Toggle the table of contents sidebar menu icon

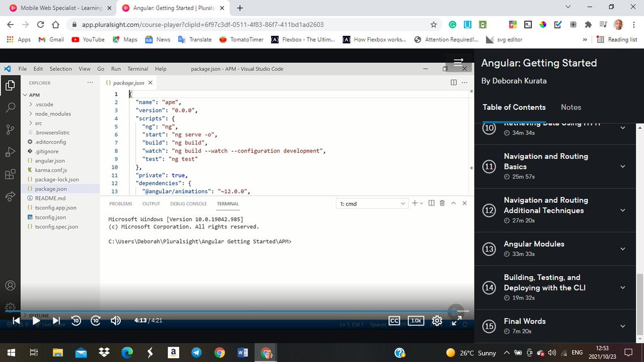[458, 62]
